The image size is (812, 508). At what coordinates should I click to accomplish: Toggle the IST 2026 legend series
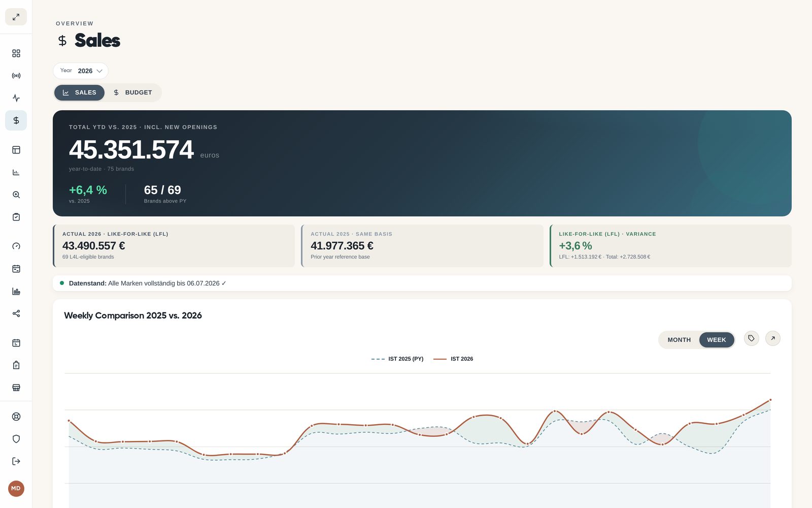click(x=453, y=359)
